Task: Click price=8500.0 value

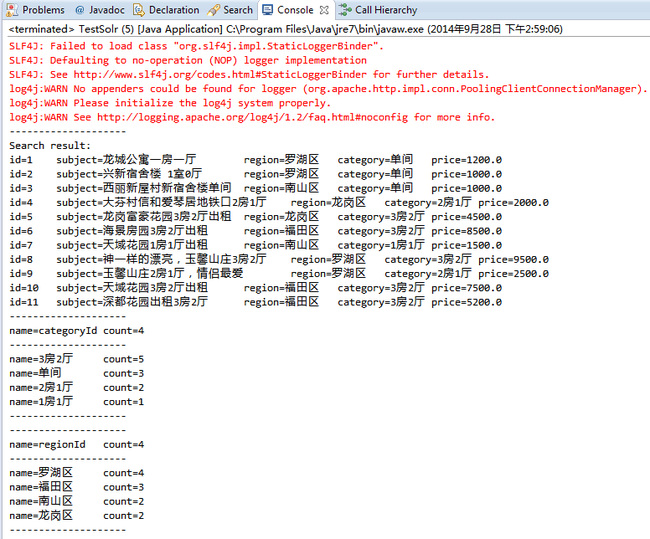Action: click(466, 231)
